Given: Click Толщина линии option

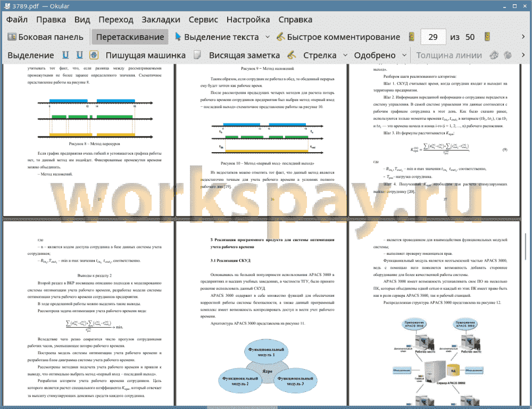Looking at the screenshot, I should click(449, 55).
